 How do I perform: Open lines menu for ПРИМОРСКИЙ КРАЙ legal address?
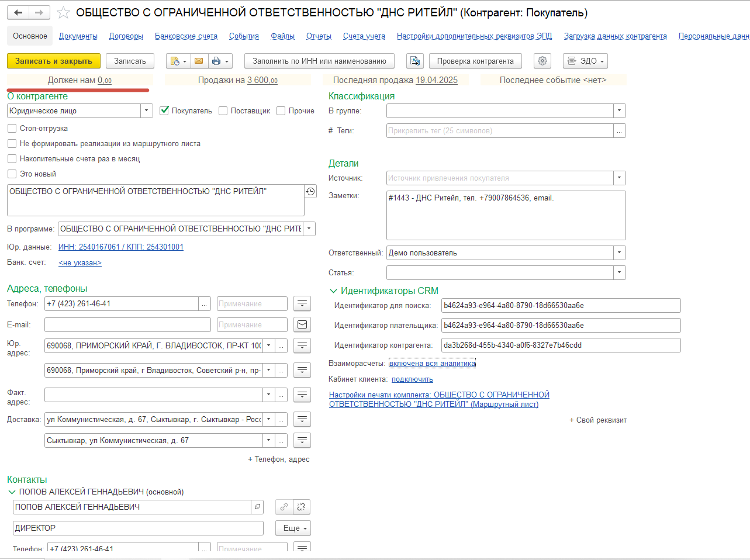(x=302, y=345)
